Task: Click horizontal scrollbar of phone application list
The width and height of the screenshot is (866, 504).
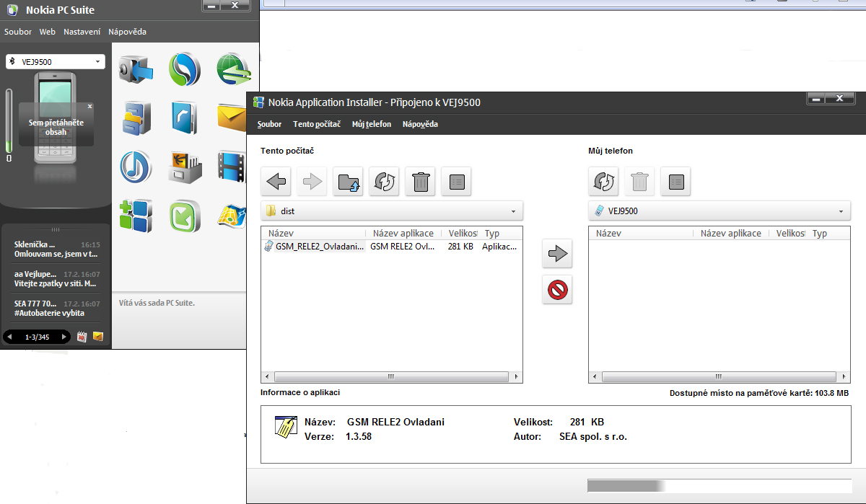Action: tap(720, 376)
